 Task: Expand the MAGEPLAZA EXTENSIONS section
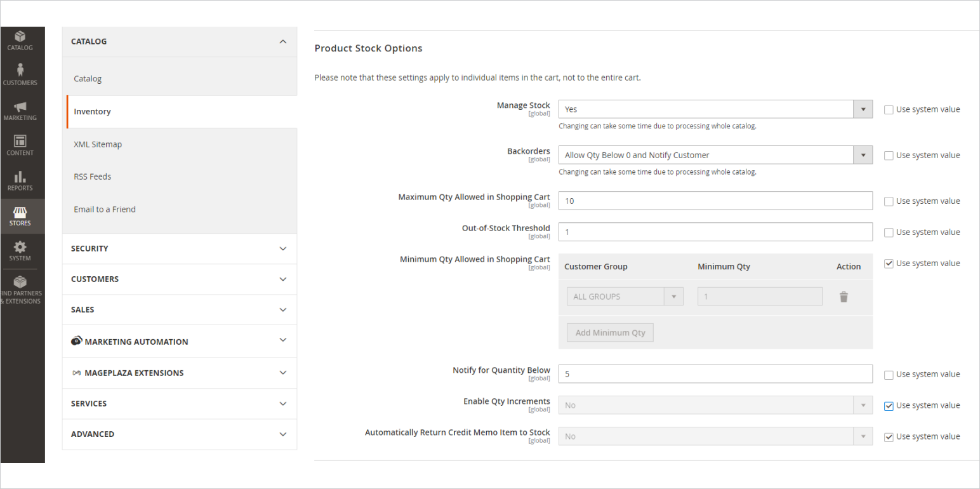tap(180, 373)
